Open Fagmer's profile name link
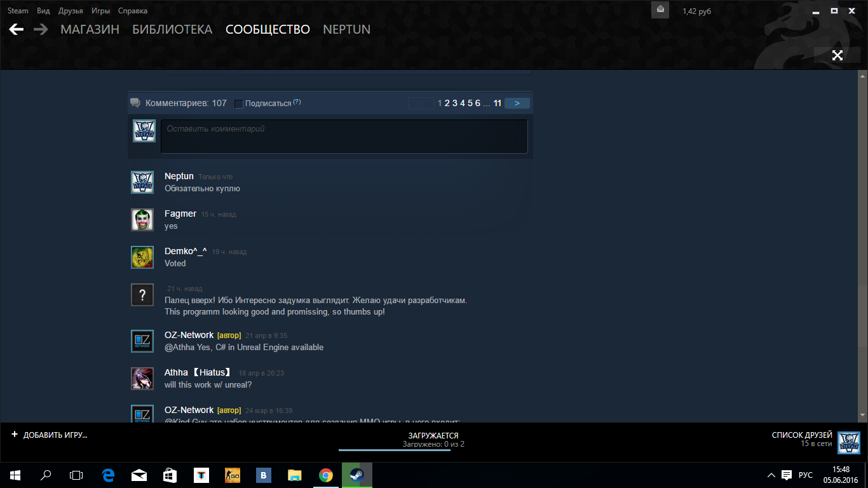The height and width of the screenshot is (488, 868). [180, 213]
